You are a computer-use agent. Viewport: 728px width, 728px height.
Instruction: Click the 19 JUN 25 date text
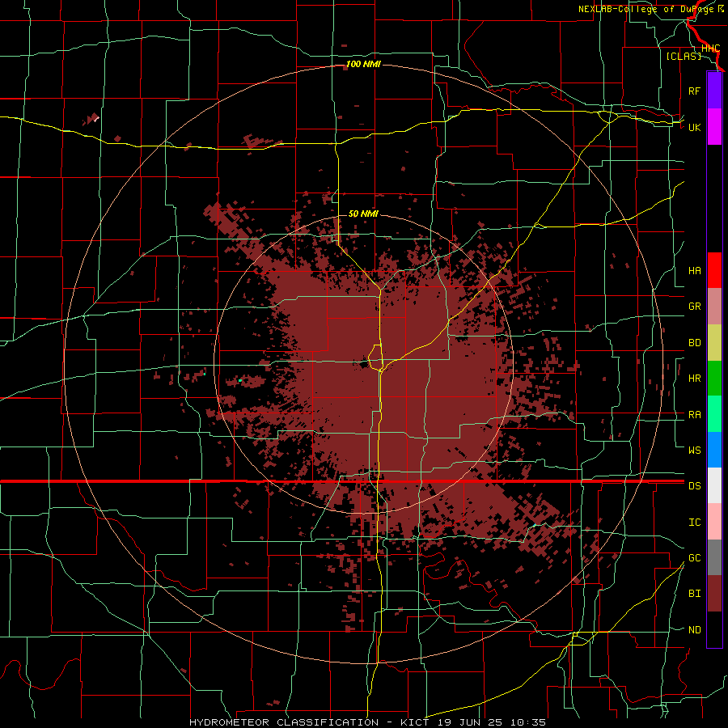pyautogui.click(x=470, y=722)
